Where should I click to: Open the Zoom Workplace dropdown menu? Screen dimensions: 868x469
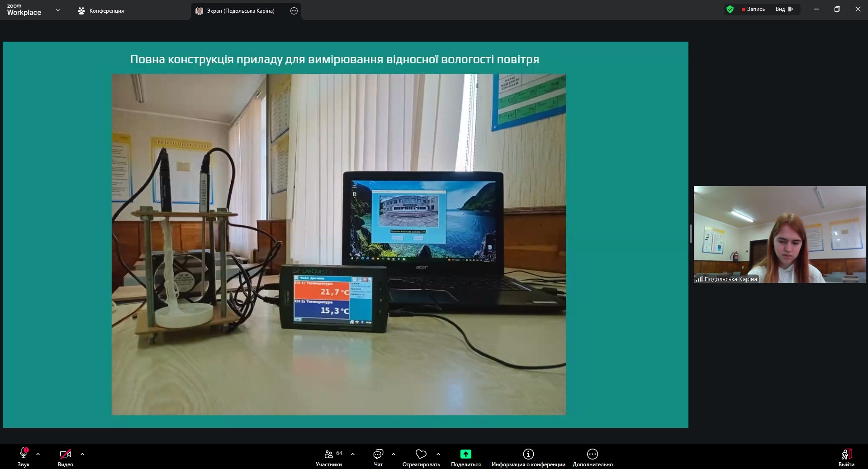(57, 10)
